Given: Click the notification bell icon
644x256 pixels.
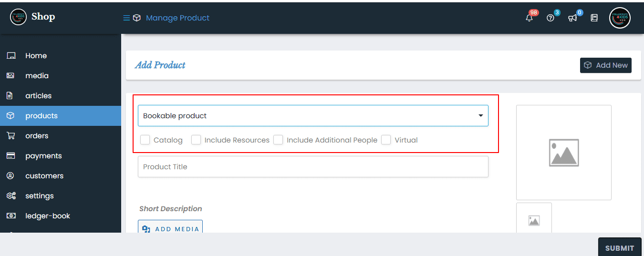Looking at the screenshot, I should click(x=529, y=18).
